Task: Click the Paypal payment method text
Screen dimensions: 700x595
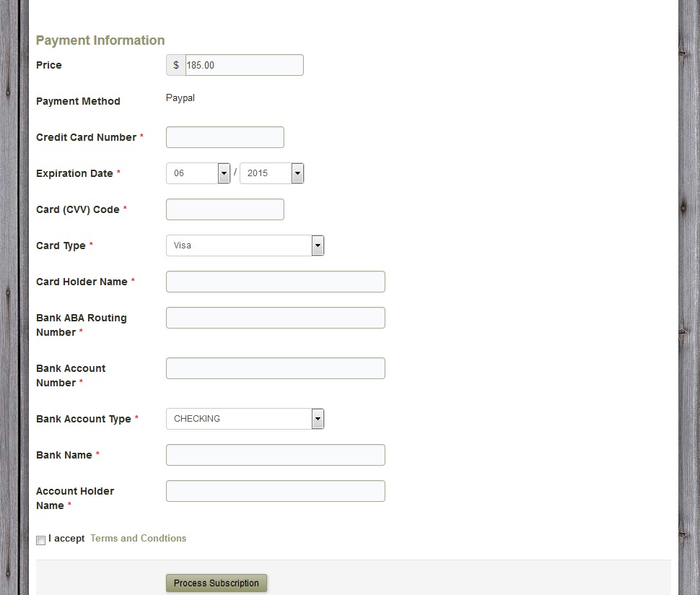Action: tap(180, 97)
